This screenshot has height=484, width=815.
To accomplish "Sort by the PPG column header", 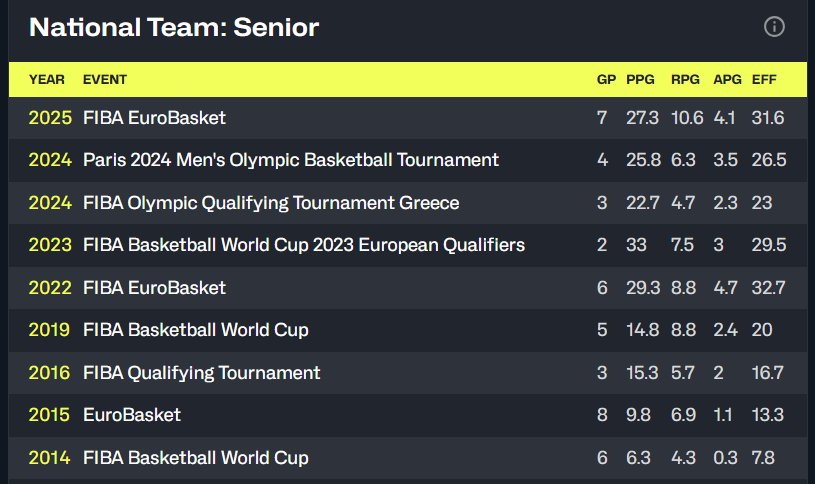I will click(640, 80).
